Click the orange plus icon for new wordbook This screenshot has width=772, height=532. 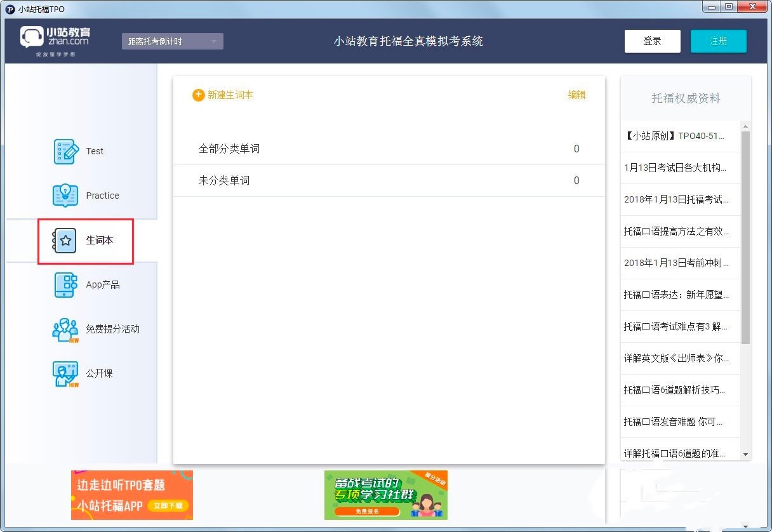(x=199, y=95)
